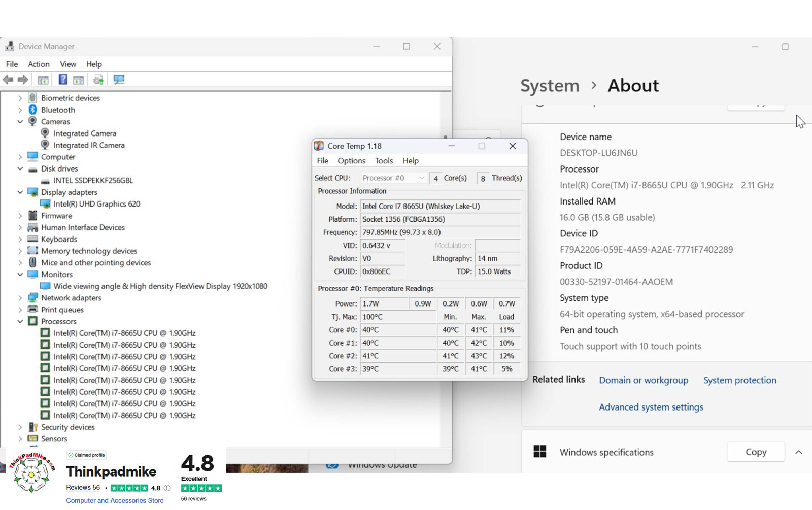Click Computer and Accessories Store link

[x=115, y=501]
